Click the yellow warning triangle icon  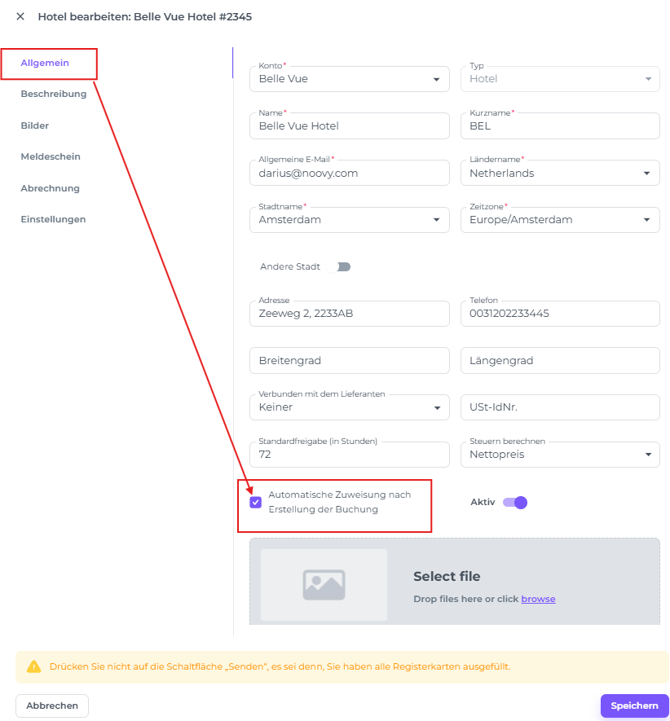[x=34, y=666]
